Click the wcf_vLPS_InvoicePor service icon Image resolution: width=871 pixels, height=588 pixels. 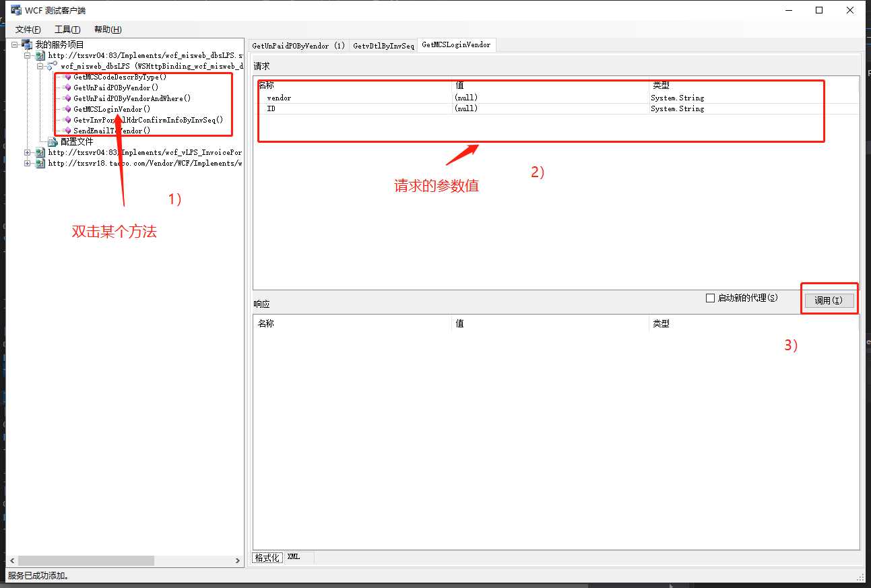coord(40,152)
